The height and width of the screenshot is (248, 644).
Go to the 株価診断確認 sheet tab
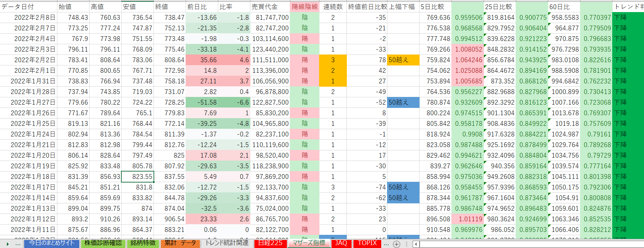[103, 243]
